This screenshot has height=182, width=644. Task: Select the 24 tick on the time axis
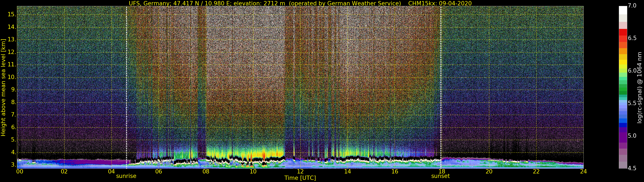(583, 172)
